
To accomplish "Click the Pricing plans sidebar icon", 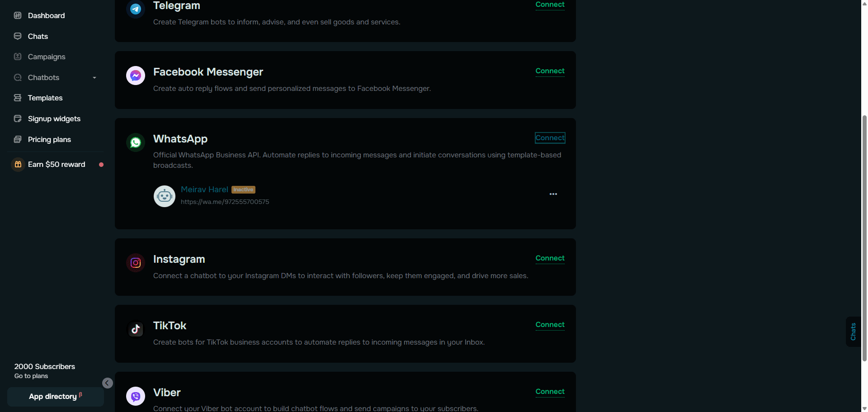I will click(x=18, y=139).
